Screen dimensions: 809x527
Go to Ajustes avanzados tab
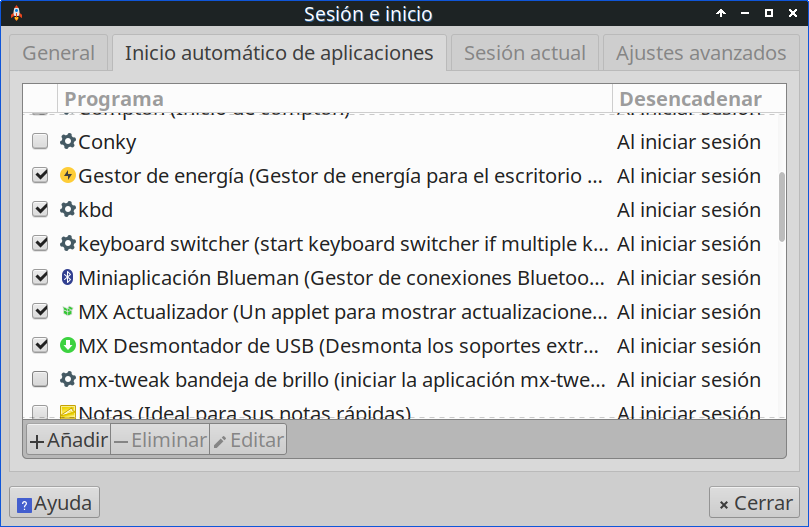701,53
